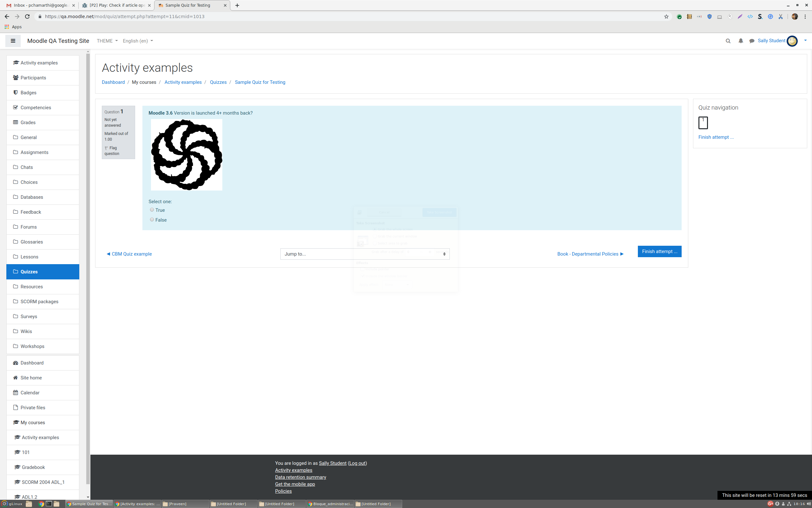Image resolution: width=812 pixels, height=508 pixels.
Task: Click the Chrome profile avatar
Action: pyautogui.click(x=795, y=17)
